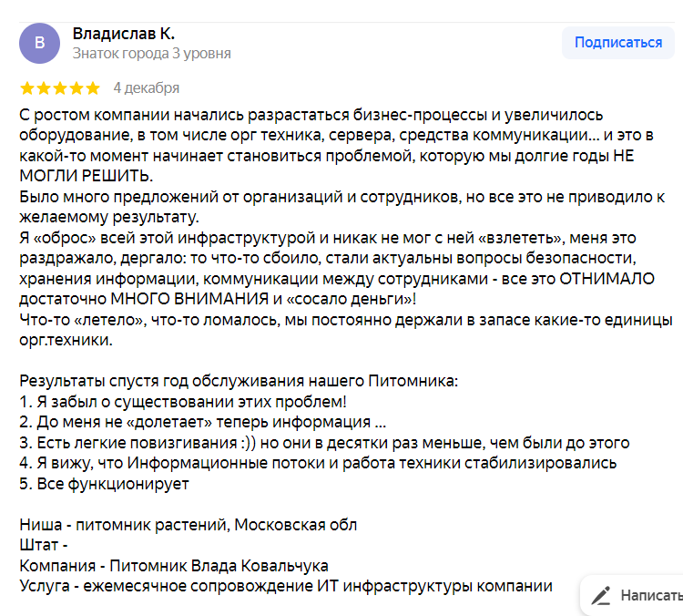Screen dimensions: 683x616
Task: Click the first rating star
Action: click(x=26, y=88)
